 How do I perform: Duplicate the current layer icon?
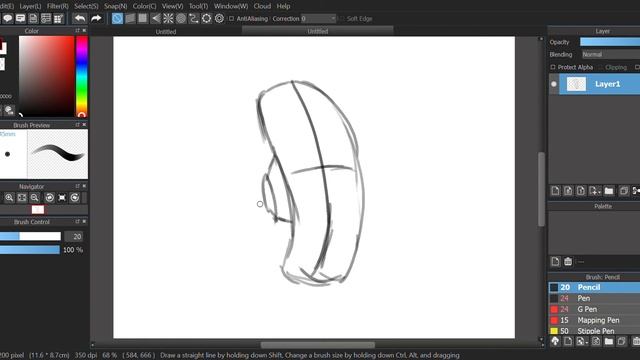point(624,191)
